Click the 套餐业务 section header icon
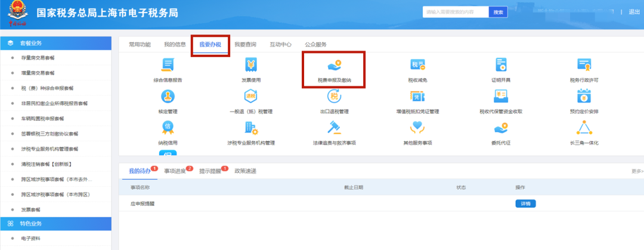Screen dimensions: 644x250 [x=10, y=43]
